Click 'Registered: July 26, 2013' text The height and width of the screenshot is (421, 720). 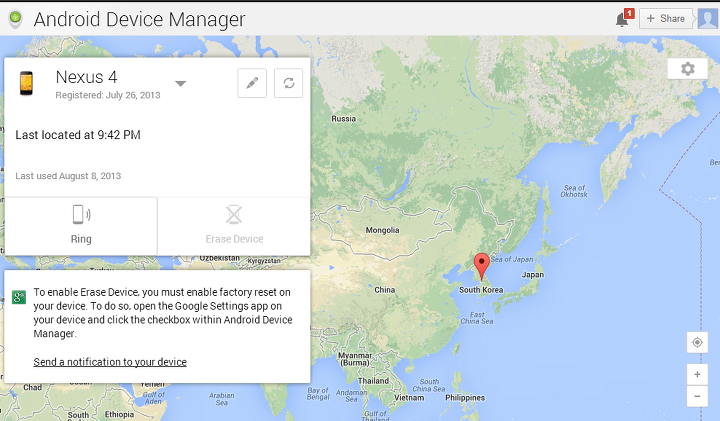(x=108, y=95)
